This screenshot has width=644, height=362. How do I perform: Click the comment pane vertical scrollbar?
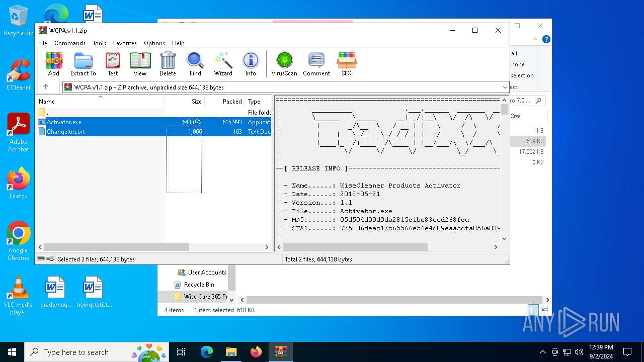(x=505, y=110)
